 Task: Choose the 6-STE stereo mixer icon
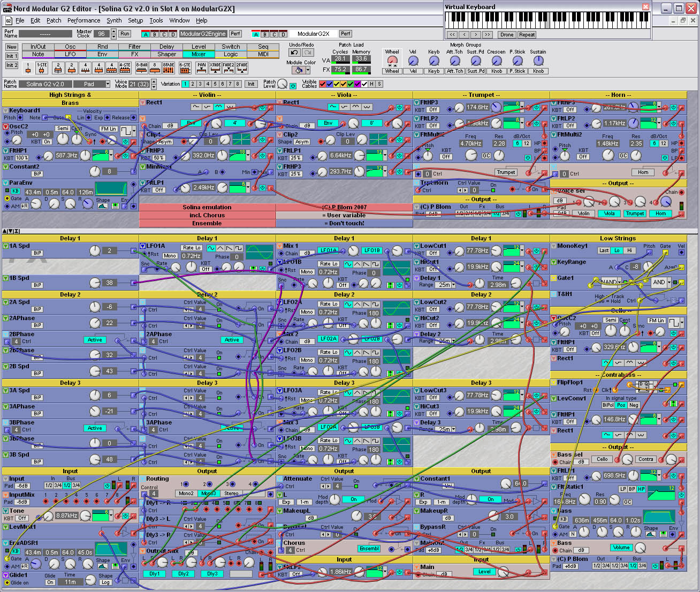tap(185, 68)
